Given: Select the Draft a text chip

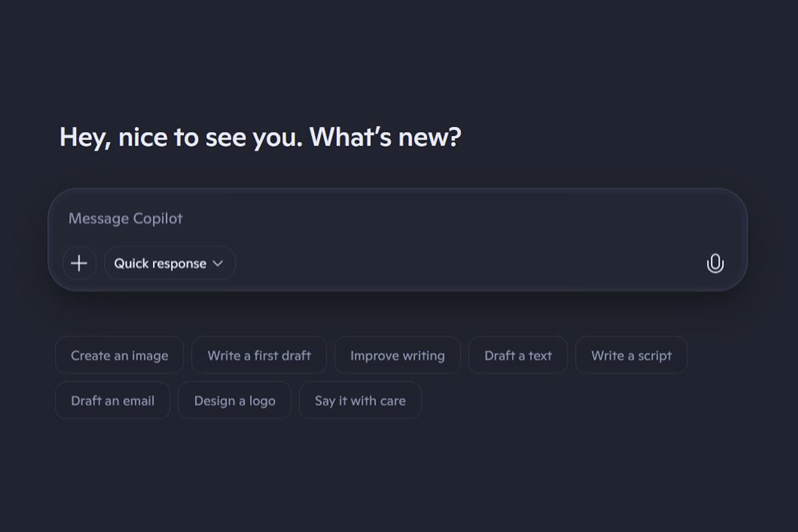Looking at the screenshot, I should pos(518,355).
